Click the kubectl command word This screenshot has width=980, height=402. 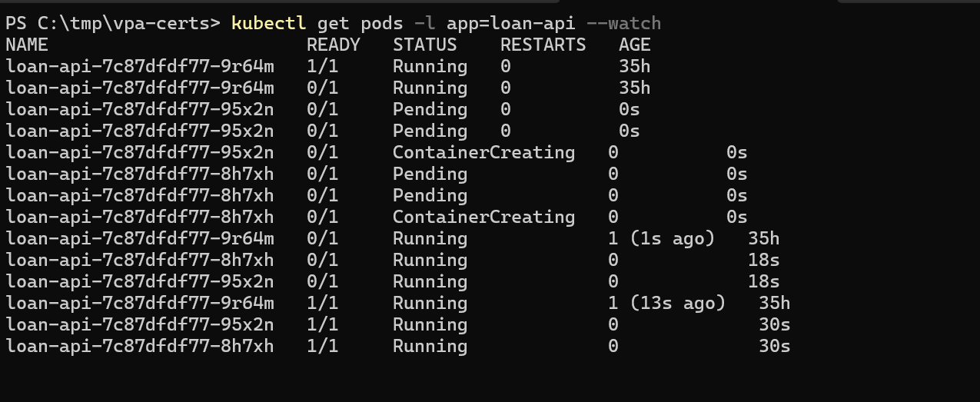[x=269, y=24]
